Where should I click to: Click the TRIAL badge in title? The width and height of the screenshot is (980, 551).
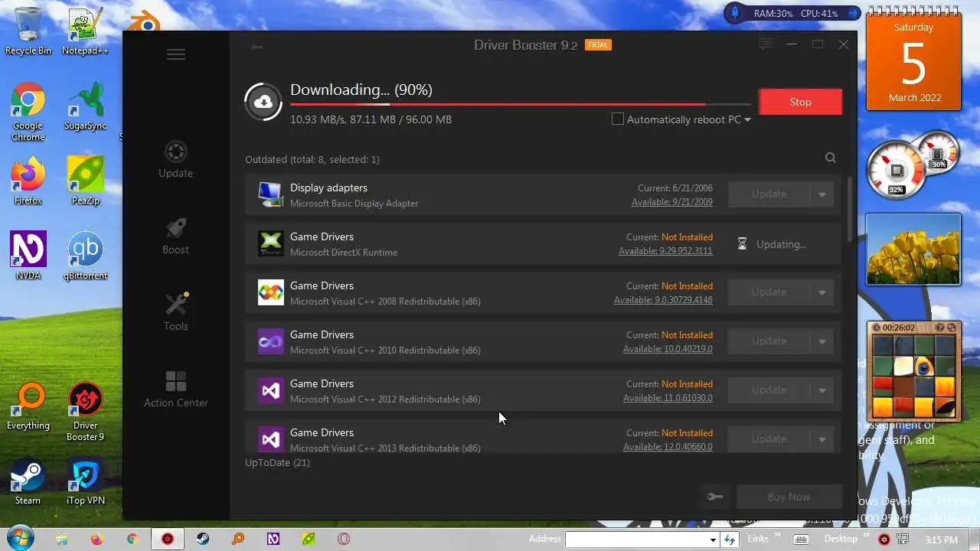[598, 45]
